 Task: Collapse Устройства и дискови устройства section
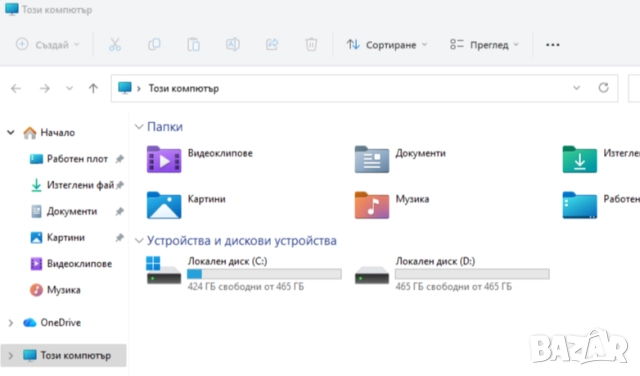[139, 241]
